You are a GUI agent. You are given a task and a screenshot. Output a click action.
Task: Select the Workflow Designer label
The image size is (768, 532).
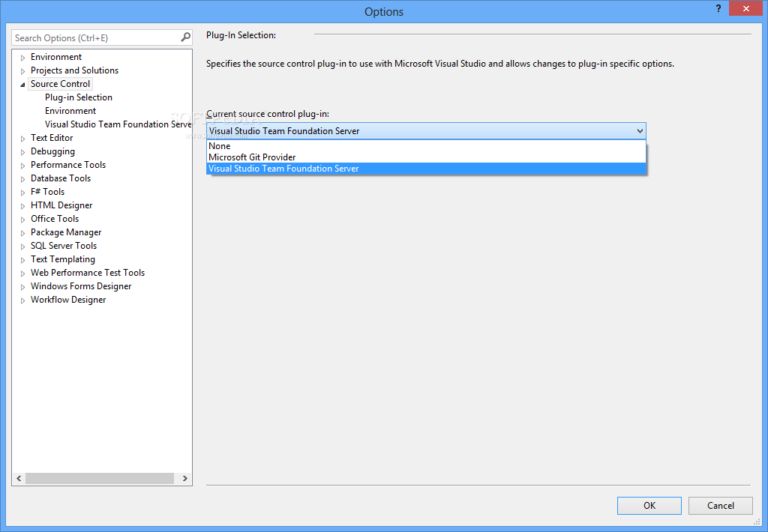tap(68, 300)
